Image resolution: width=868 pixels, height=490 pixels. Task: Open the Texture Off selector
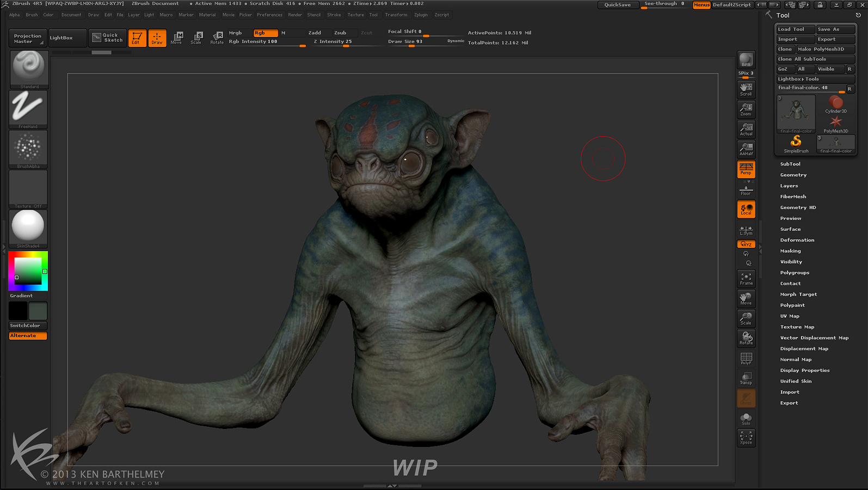tap(28, 189)
